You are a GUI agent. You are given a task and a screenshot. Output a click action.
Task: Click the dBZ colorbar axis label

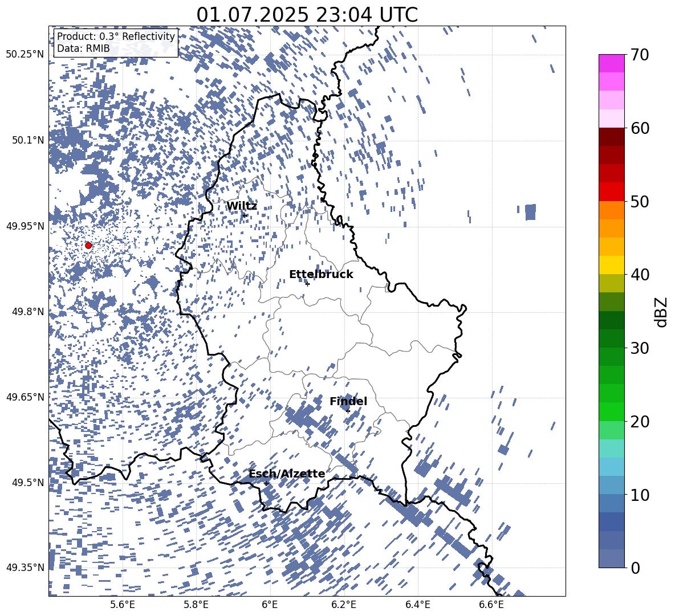tap(662, 312)
